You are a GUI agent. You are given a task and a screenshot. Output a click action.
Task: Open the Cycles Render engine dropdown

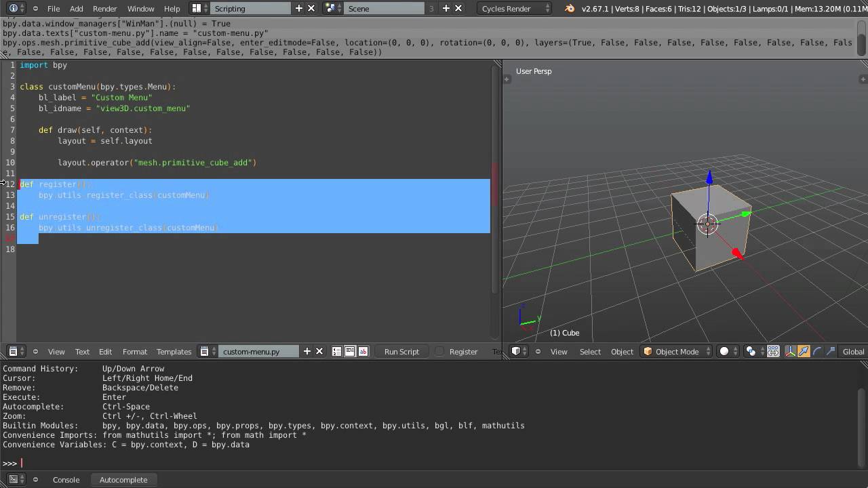(515, 8)
